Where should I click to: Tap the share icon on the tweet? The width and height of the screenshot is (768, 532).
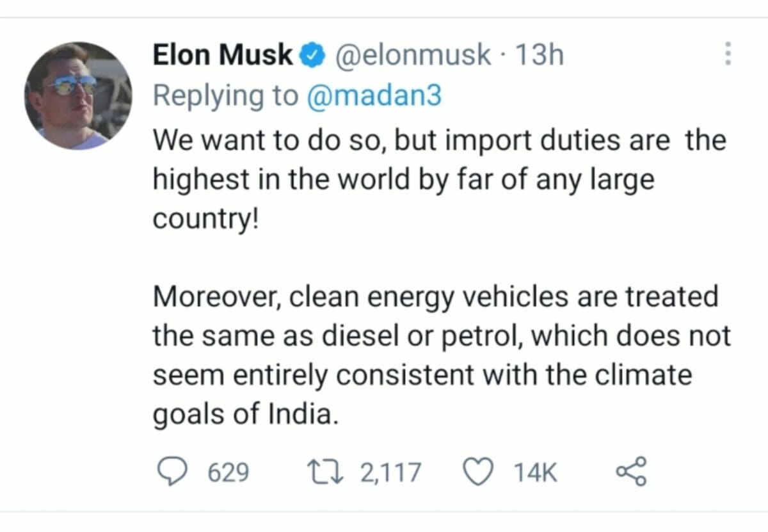(631, 472)
